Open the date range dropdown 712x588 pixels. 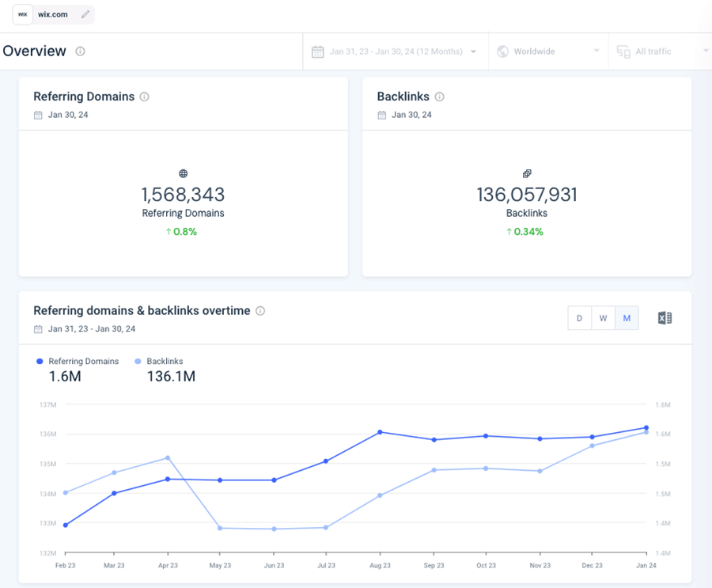coord(474,51)
